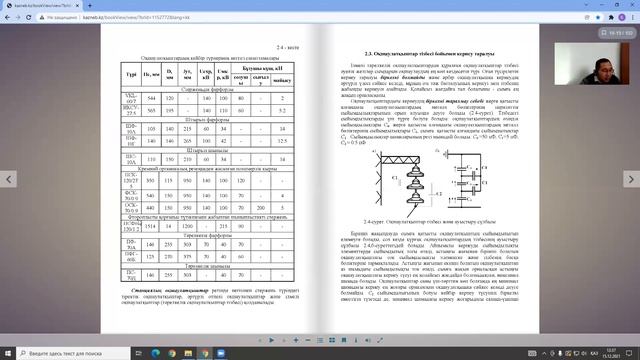This screenshot has height=360, width=640.
Task: Reload the page
Action: point(29,18)
